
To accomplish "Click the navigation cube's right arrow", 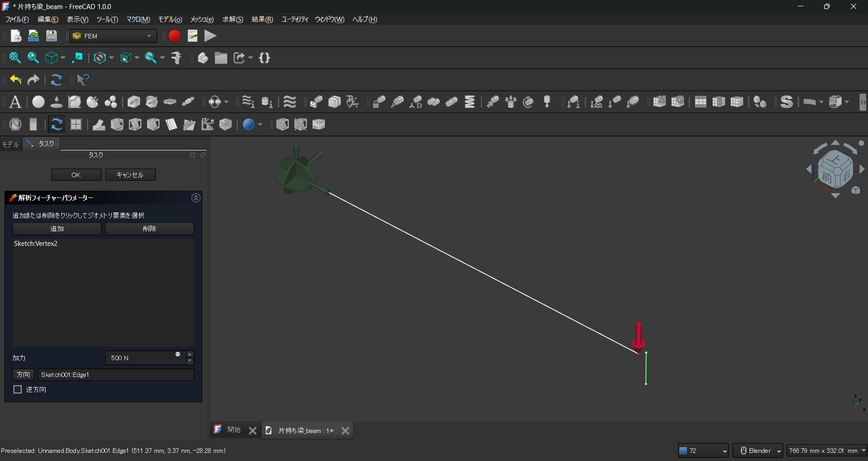I will [x=862, y=169].
